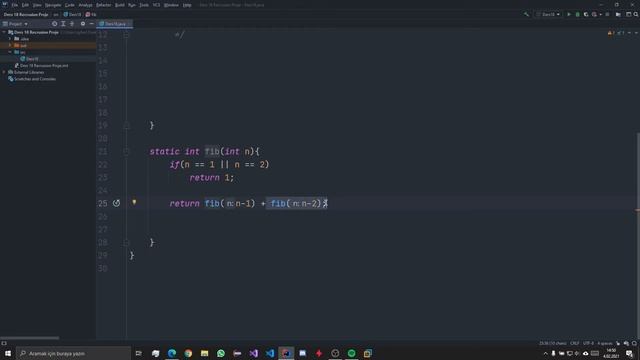Open Microsoft Edge from the taskbar
The image size is (640, 360).
coord(172,353)
